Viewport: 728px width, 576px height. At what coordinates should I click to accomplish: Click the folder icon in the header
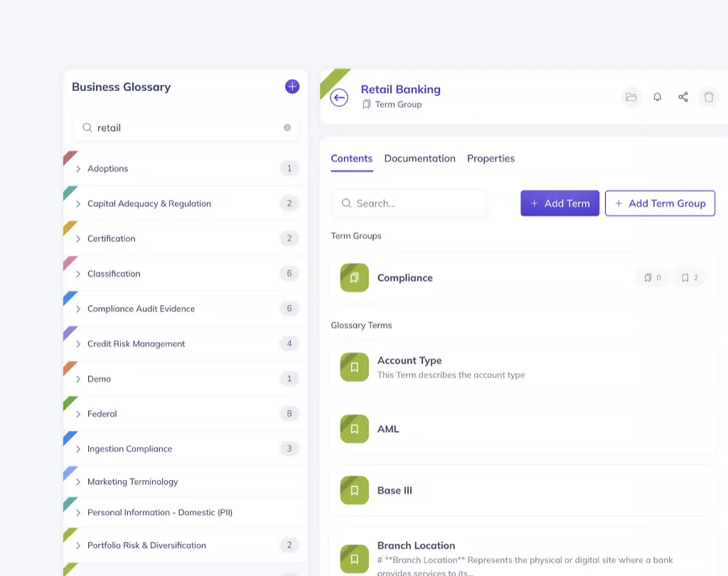(631, 97)
